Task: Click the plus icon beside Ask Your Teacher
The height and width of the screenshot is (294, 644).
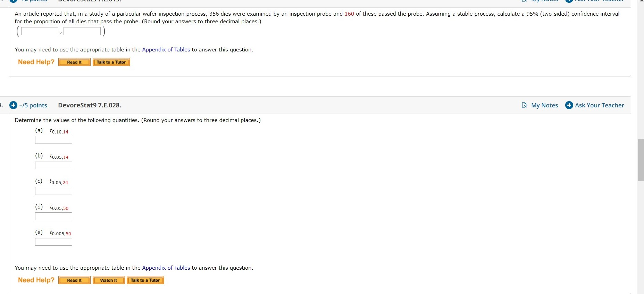Action: point(569,105)
